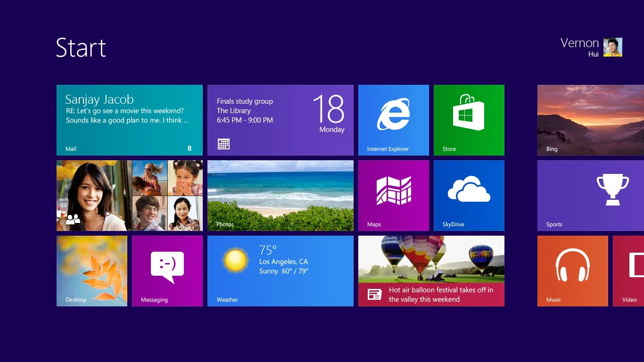Open the Sports trophy icon
The height and width of the screenshot is (362, 644).
612,189
